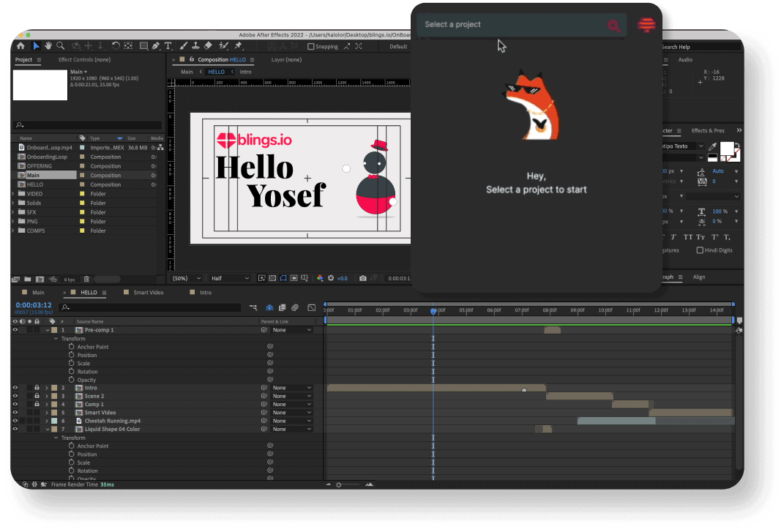Unlock the Intro layer lock
The width and height of the screenshot is (784, 532).
pyautogui.click(x=37, y=388)
